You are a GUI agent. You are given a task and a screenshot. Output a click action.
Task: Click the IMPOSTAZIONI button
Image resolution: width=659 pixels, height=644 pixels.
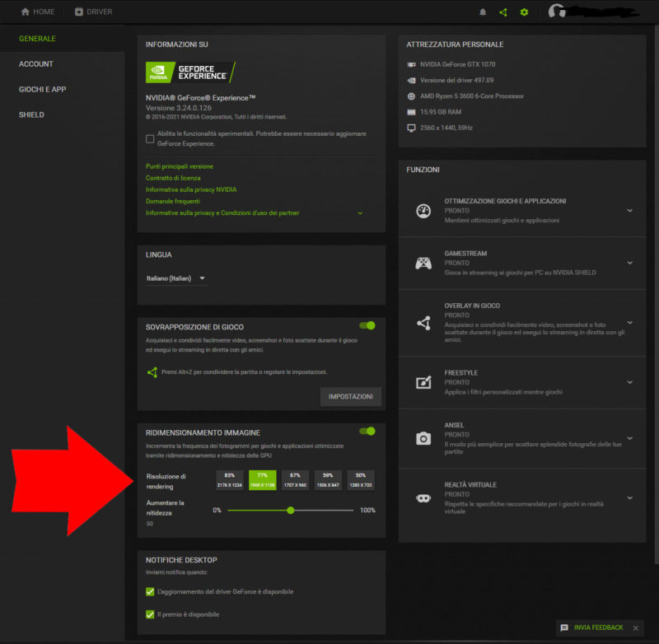click(351, 396)
